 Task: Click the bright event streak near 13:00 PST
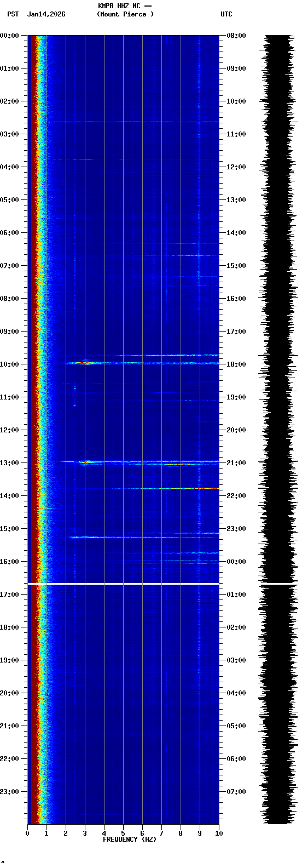click(x=140, y=462)
